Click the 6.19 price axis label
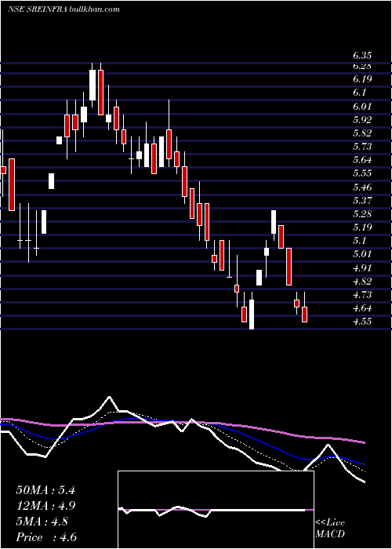 pos(362,79)
